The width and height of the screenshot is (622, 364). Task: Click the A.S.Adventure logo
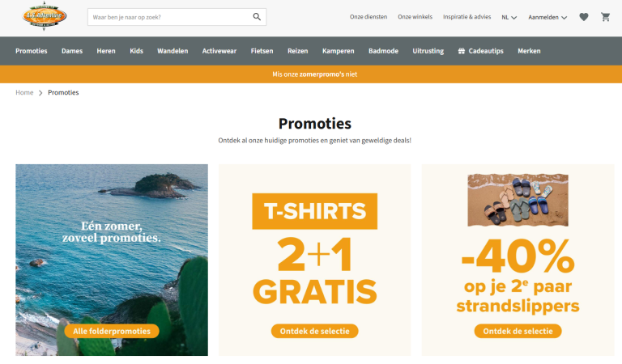pyautogui.click(x=44, y=16)
